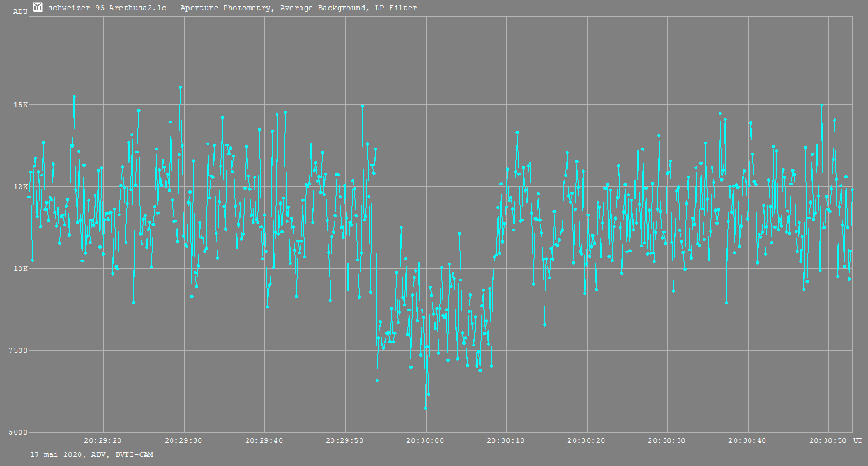Click the 20:30:10 time marker
868x466 pixels.
point(506,440)
